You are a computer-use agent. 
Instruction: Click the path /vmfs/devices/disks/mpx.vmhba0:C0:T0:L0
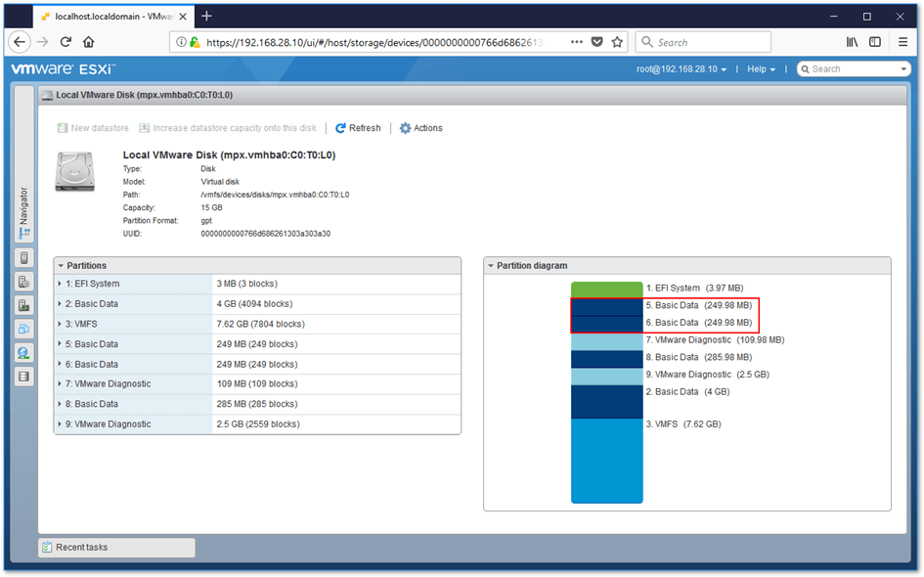pyautogui.click(x=275, y=195)
